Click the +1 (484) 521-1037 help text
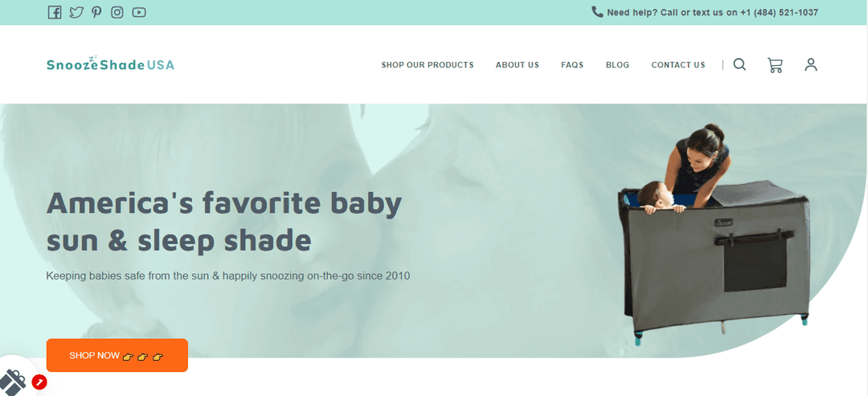Screen dimensions: 868x396 [779, 12]
